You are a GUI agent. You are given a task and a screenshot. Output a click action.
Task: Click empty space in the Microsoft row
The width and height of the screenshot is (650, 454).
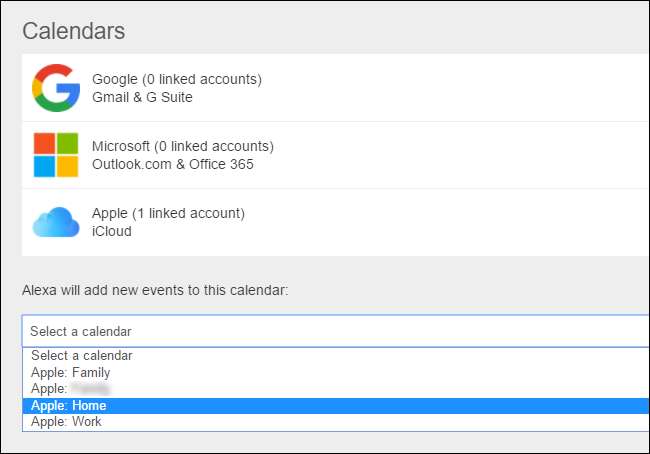pyautogui.click(x=450, y=155)
